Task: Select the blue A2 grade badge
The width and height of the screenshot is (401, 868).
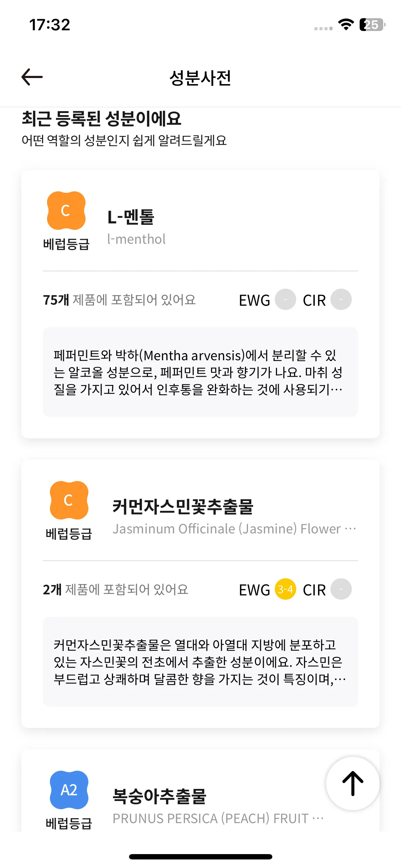Action: point(69,790)
